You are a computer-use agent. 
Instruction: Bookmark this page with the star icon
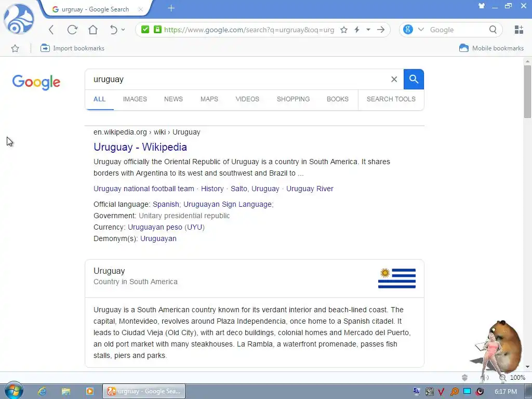pyautogui.click(x=344, y=30)
